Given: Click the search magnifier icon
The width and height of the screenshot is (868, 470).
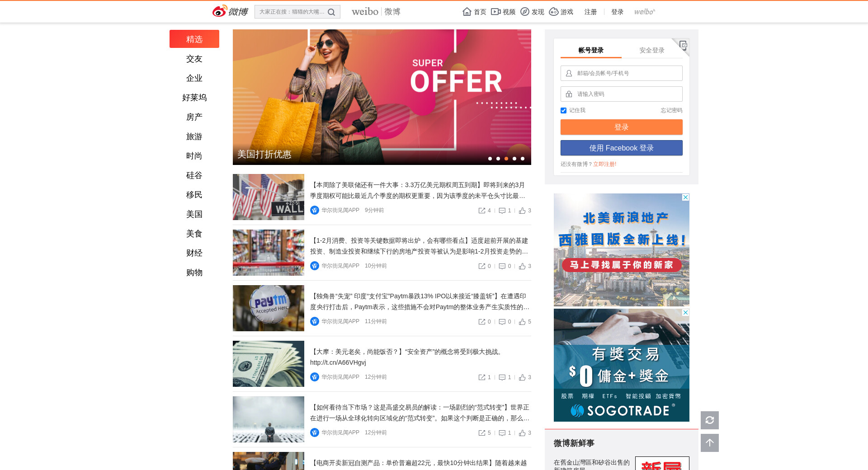Looking at the screenshot, I should pos(331,12).
